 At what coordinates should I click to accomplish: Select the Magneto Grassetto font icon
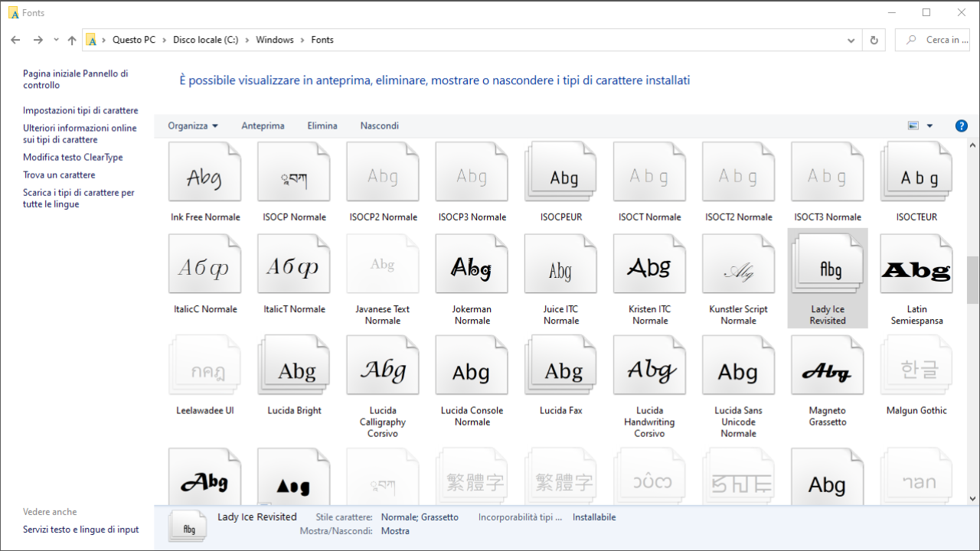point(827,370)
